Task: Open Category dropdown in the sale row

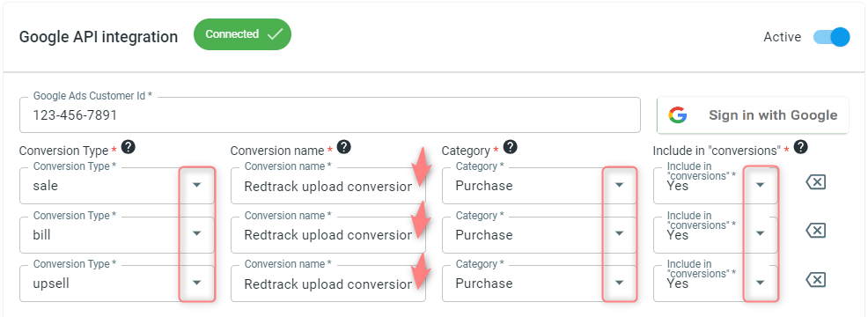Action: tap(620, 185)
